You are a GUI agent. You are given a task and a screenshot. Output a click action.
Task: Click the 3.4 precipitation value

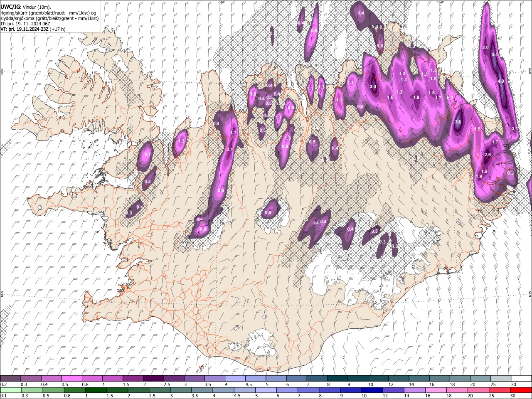point(495,55)
